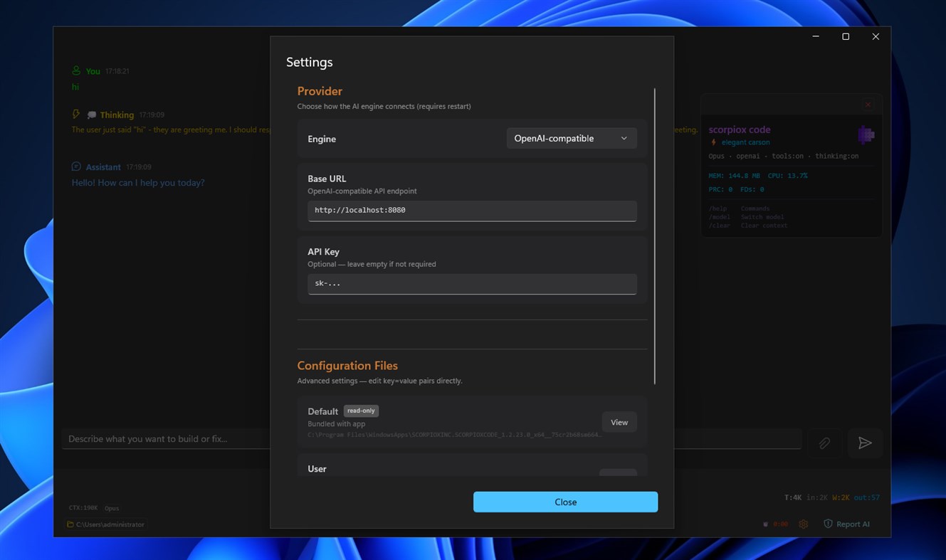Click the Base URL input field
Screen dimensions: 946x560
click(x=472, y=211)
